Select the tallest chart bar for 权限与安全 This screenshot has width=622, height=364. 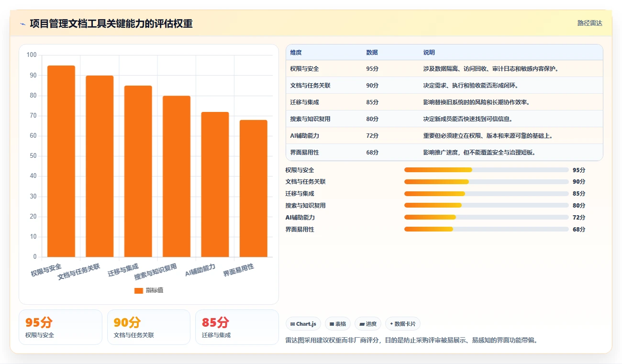61,161
